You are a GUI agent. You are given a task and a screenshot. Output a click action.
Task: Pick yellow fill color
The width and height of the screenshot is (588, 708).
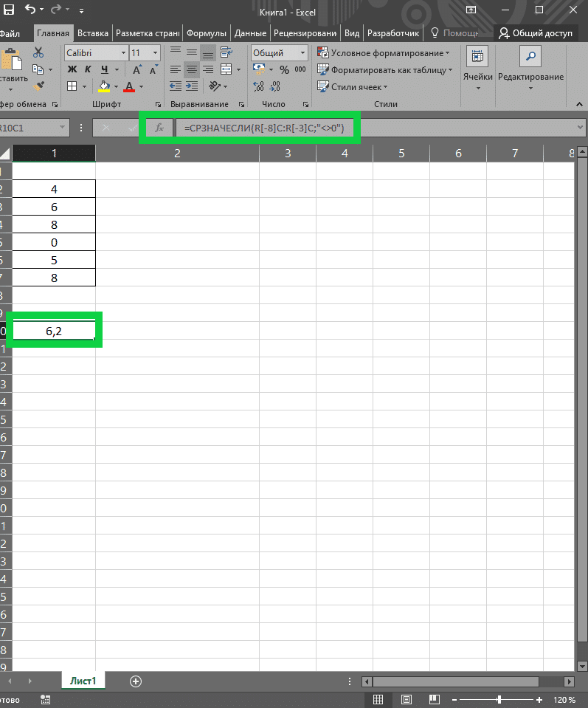(x=104, y=86)
